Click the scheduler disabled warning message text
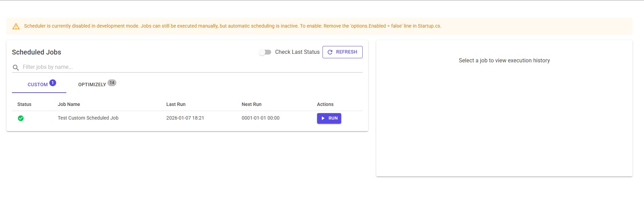The height and width of the screenshot is (217, 644). point(232,26)
